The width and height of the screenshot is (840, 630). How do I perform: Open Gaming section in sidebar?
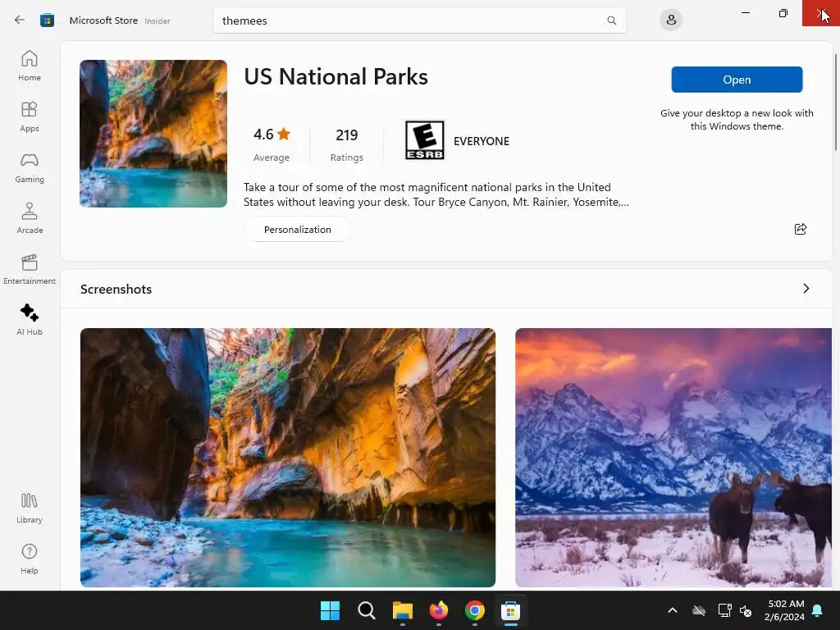point(30,167)
